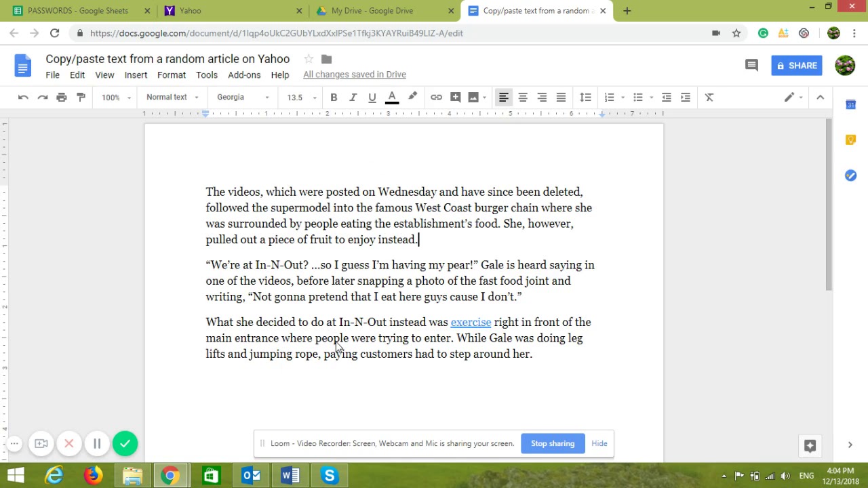Image resolution: width=868 pixels, height=488 pixels.
Task: Finish Loom recording with green checkmark
Action: (125, 444)
